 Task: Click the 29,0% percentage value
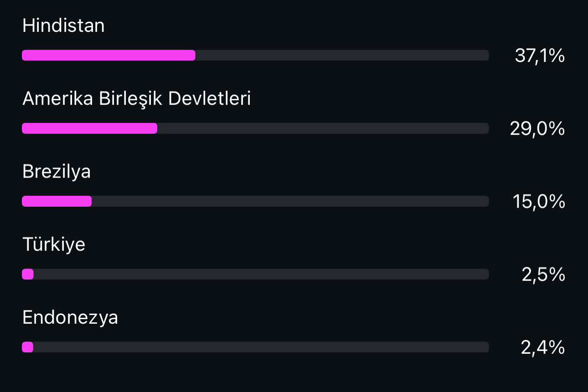[x=537, y=129]
